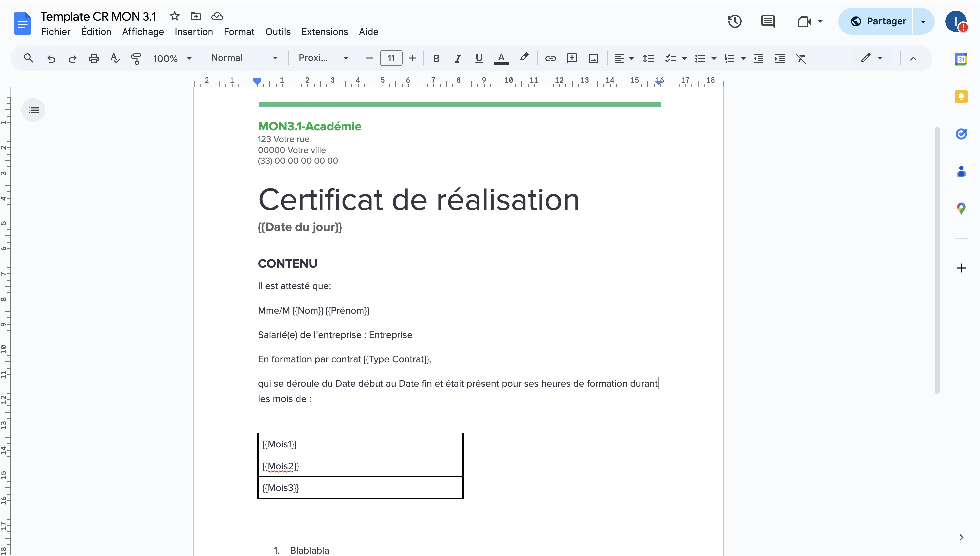This screenshot has height=556, width=980.
Task: Toggle underline formatting
Action: pyautogui.click(x=479, y=58)
